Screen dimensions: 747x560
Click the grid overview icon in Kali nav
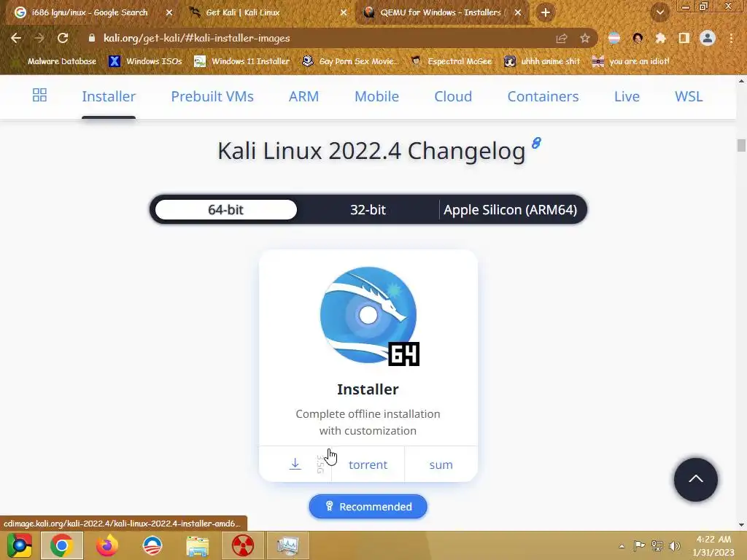coord(39,96)
